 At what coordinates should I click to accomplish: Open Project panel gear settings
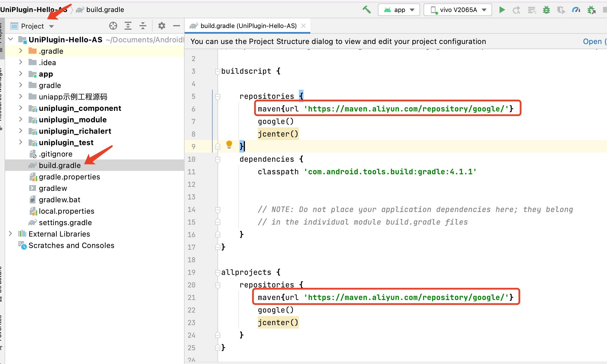(162, 26)
